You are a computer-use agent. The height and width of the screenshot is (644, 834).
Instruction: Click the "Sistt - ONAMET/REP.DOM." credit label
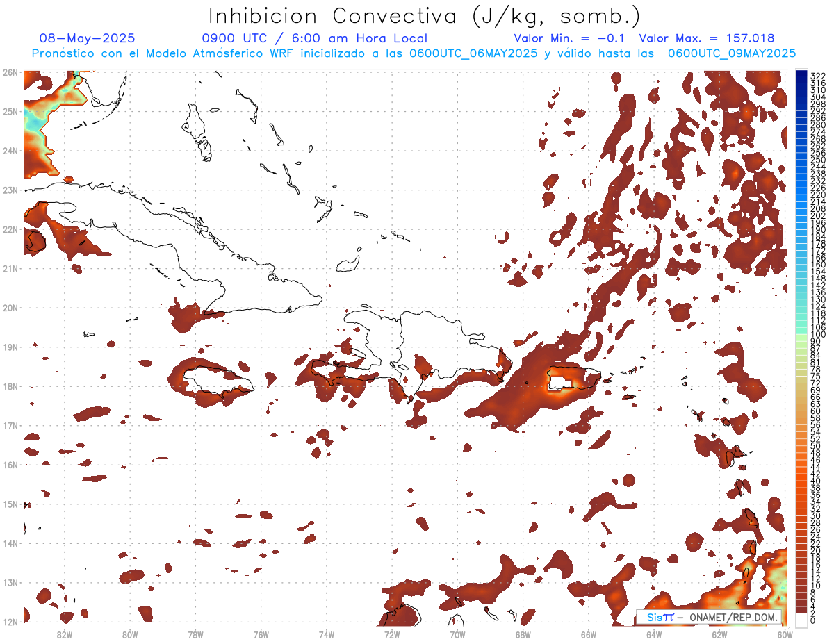710,617
